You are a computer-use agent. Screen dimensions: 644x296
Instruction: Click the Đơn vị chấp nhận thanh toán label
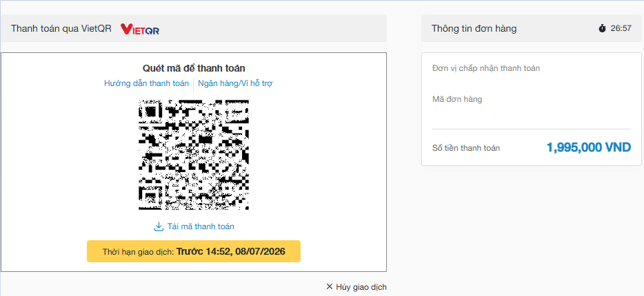pyautogui.click(x=486, y=68)
